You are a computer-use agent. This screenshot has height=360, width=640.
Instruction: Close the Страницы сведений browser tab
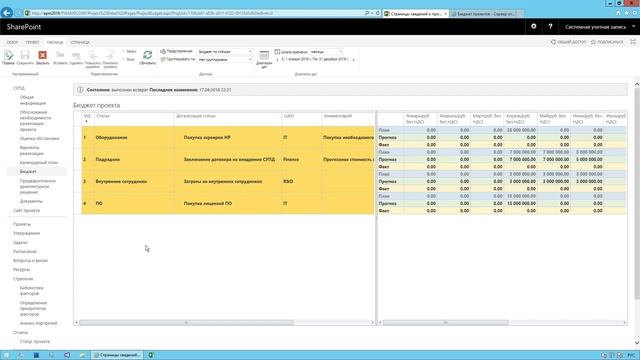tap(445, 13)
